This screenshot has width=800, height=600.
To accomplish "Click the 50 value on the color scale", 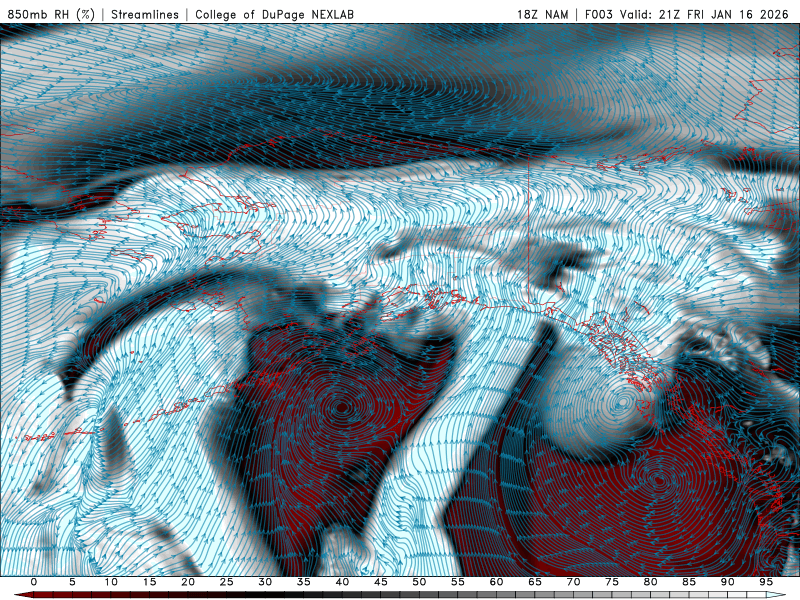I will pyautogui.click(x=419, y=582).
